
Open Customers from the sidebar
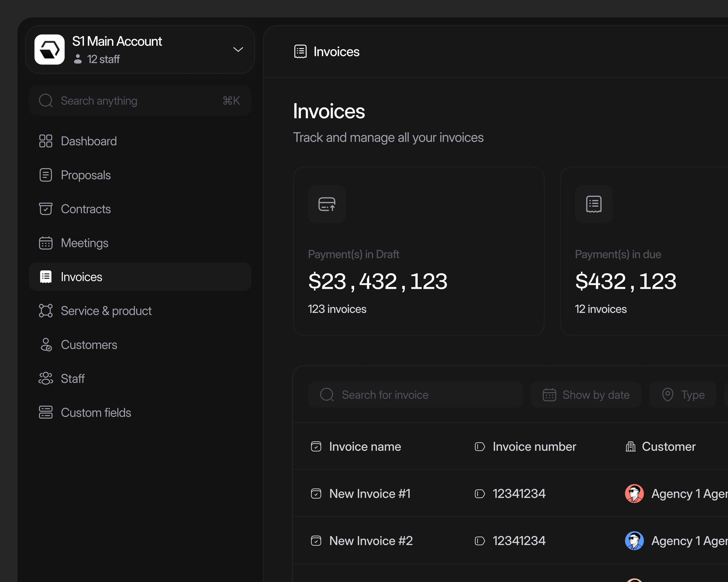point(140,344)
